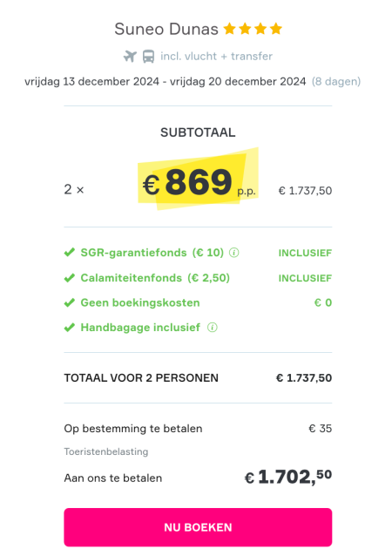This screenshot has width=392, height=556.
Task: Click checkmark beside SGR-garantiefonds
Action: coord(70,253)
